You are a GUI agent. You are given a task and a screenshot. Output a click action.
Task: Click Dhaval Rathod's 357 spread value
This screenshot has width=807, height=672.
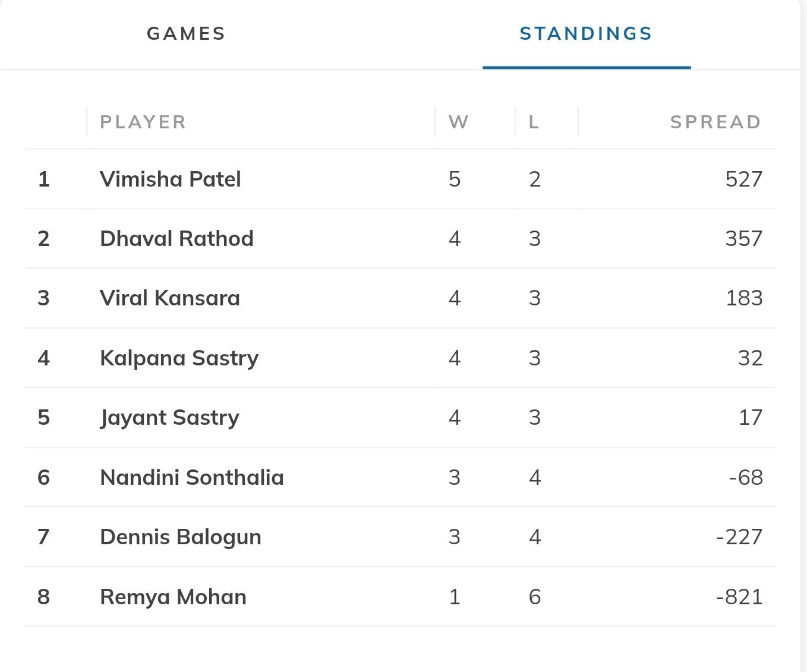[743, 238]
